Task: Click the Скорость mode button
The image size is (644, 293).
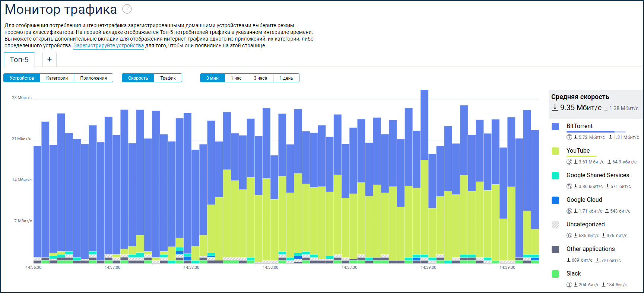Action: [x=138, y=78]
